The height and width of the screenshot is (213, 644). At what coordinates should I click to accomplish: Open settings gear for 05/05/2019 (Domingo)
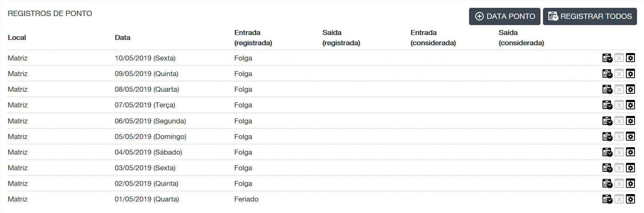point(630,137)
